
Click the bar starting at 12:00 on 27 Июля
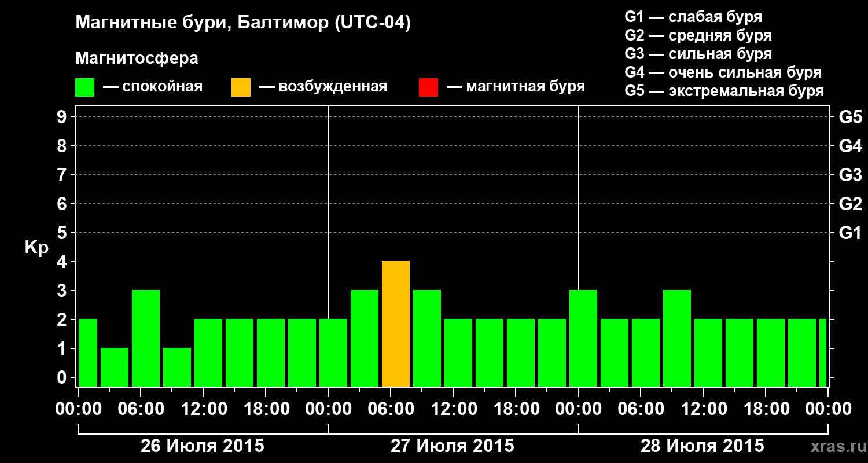[x=458, y=353]
